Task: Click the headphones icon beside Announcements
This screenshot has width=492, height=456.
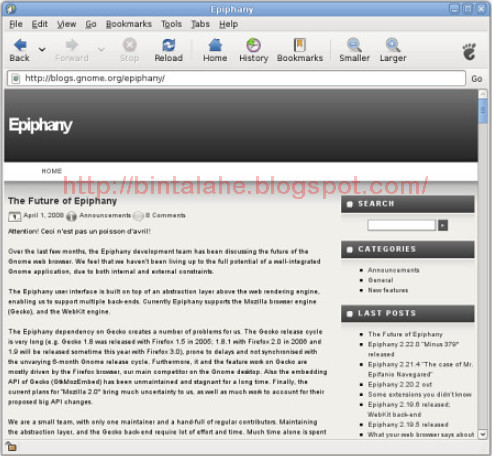Action: pyautogui.click(x=71, y=216)
